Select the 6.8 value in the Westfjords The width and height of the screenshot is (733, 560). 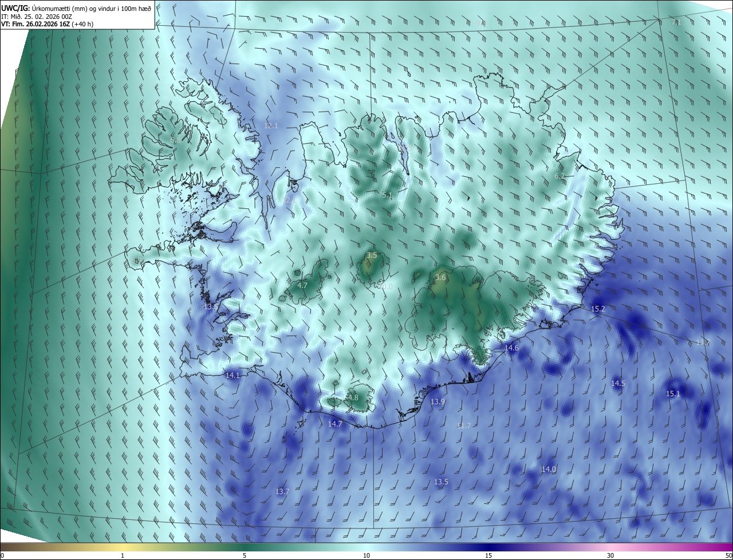coord(175,140)
